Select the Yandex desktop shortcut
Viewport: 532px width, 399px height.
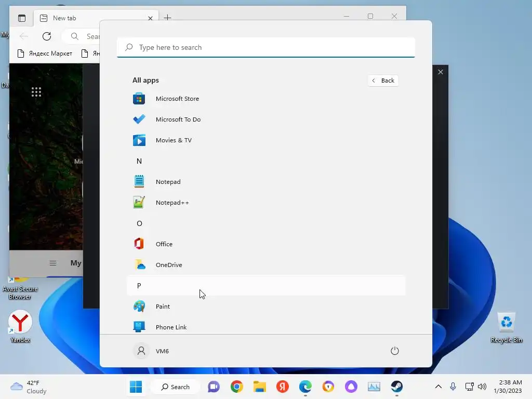(20, 326)
